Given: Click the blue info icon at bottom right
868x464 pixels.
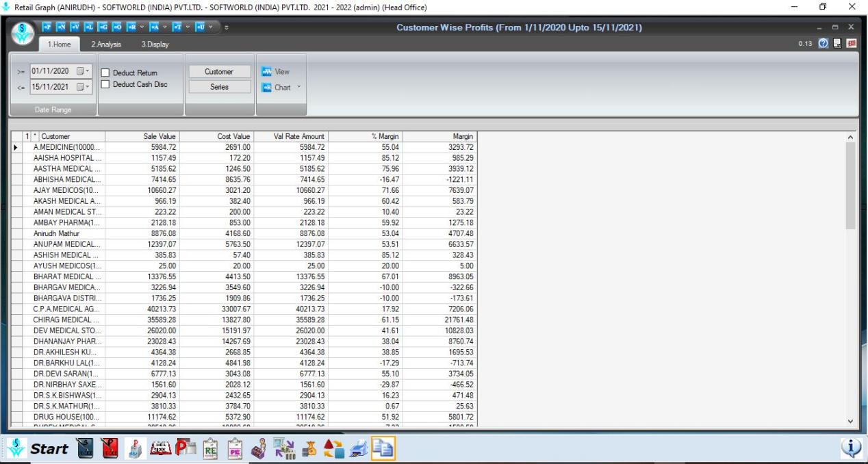Looking at the screenshot, I should pos(852,448).
